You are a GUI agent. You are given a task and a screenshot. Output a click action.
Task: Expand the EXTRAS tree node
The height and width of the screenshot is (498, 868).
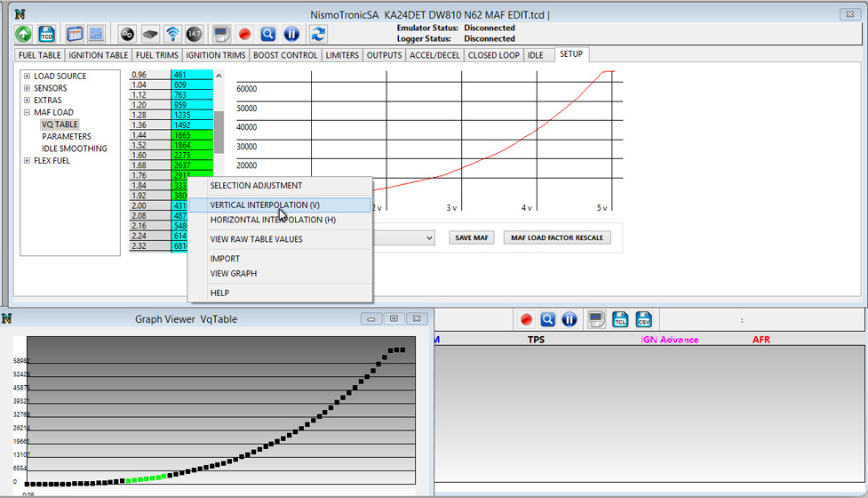tap(27, 100)
